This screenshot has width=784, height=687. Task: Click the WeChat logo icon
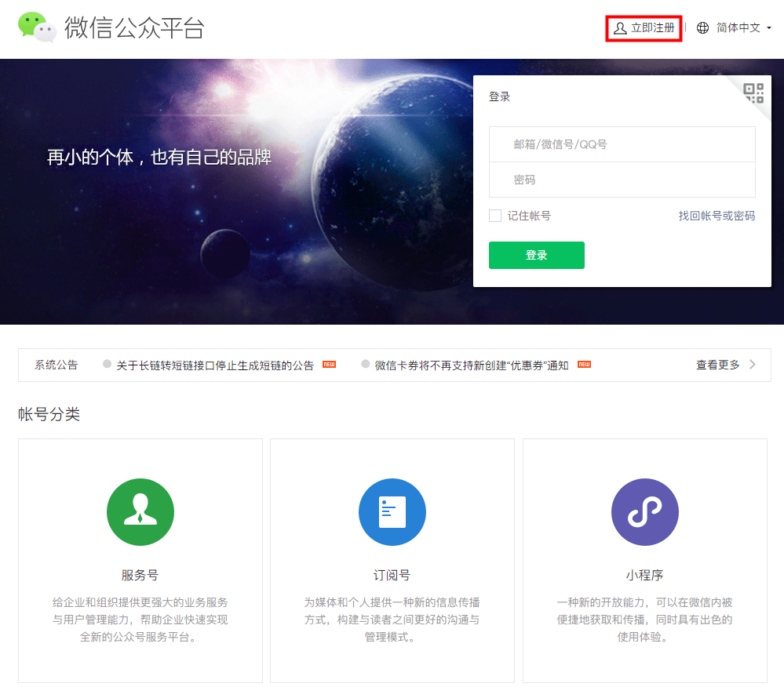[x=35, y=28]
